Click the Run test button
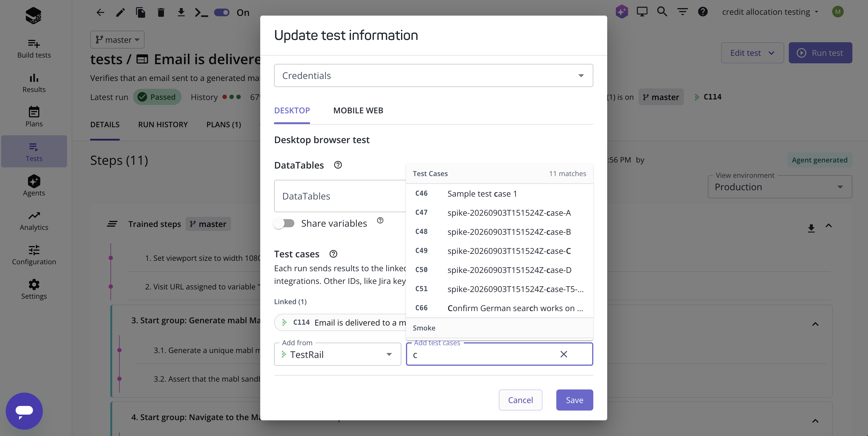This screenshot has width=868, height=436. click(820, 53)
